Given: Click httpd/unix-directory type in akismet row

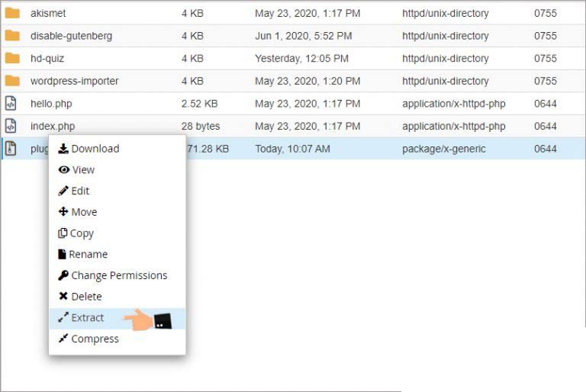Looking at the screenshot, I should 446,13.
